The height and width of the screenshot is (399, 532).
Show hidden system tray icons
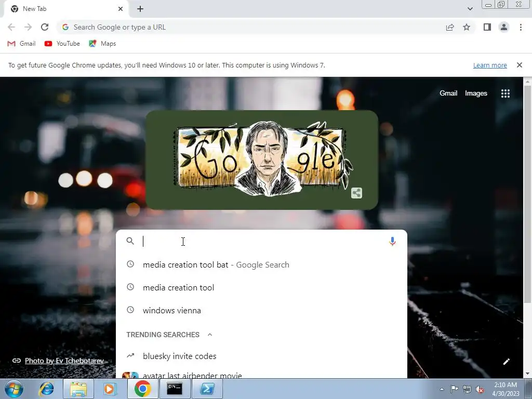(442, 389)
